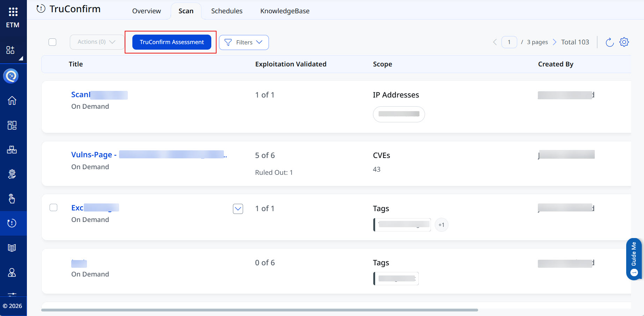This screenshot has width=644, height=316.
Task: Click the page number input field
Action: pyautogui.click(x=509, y=42)
